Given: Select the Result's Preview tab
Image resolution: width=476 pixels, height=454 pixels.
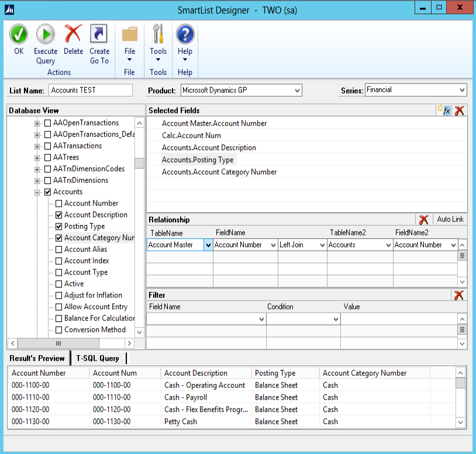Looking at the screenshot, I should pyautogui.click(x=37, y=358).
